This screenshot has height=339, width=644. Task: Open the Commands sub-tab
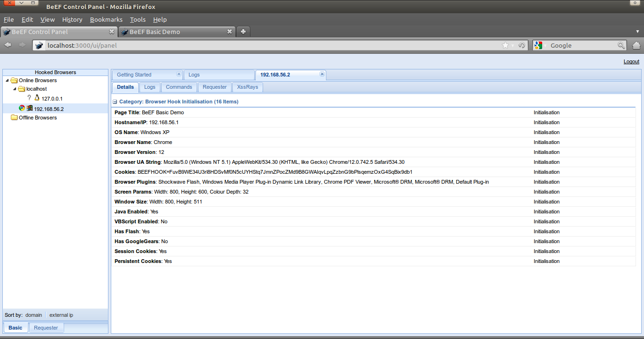click(179, 87)
